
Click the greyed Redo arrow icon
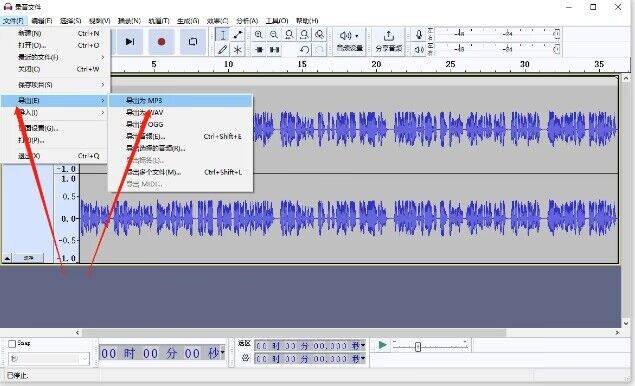[320, 50]
